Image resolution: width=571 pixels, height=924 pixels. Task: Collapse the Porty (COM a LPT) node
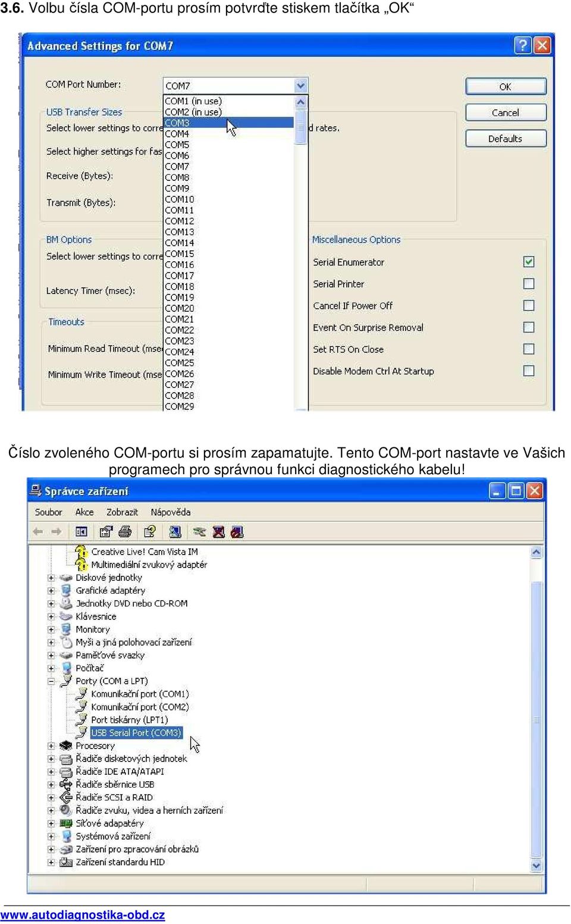coord(51,681)
